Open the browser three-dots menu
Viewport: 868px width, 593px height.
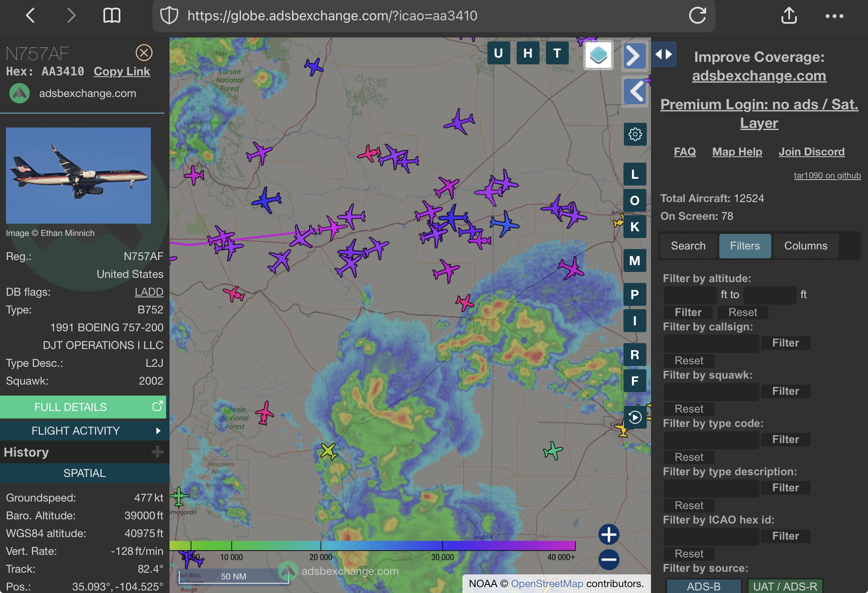pos(834,16)
